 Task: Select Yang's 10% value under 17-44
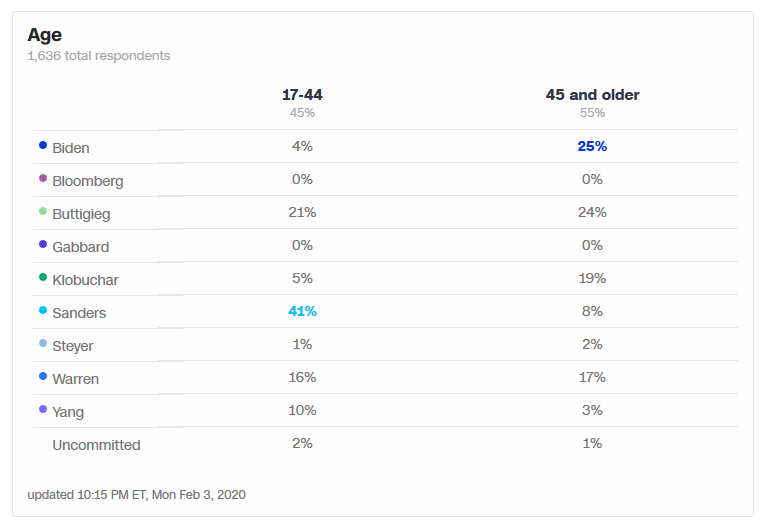tap(302, 410)
